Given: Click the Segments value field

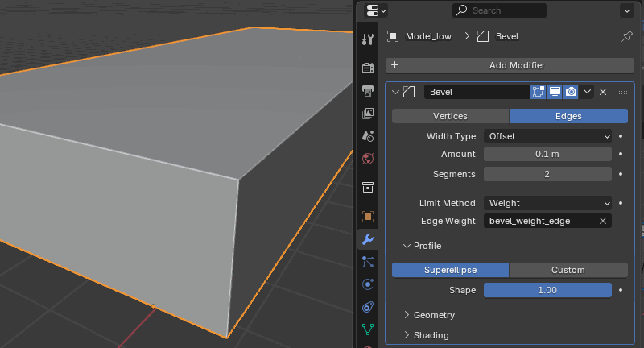Looking at the screenshot, I should (x=547, y=174).
